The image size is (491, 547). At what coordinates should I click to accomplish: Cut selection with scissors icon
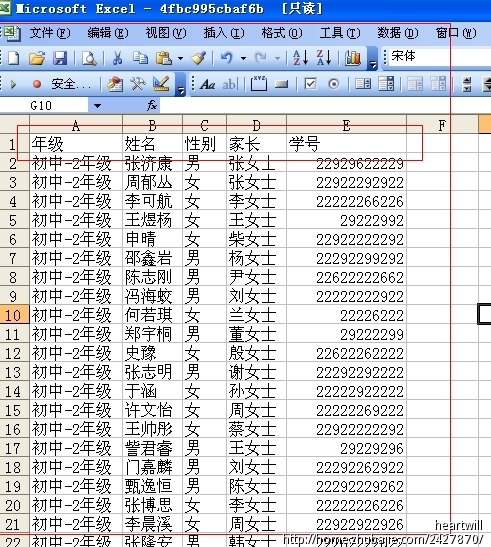[117, 58]
